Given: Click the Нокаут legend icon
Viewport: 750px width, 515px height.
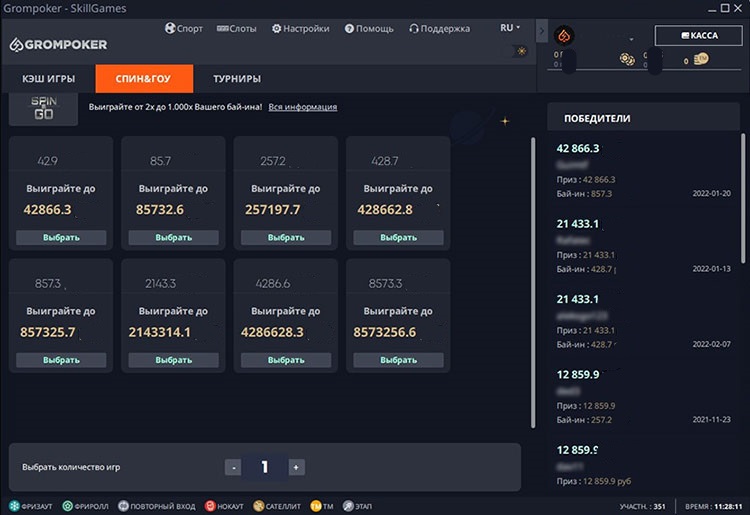Looking at the screenshot, I should coord(210,506).
